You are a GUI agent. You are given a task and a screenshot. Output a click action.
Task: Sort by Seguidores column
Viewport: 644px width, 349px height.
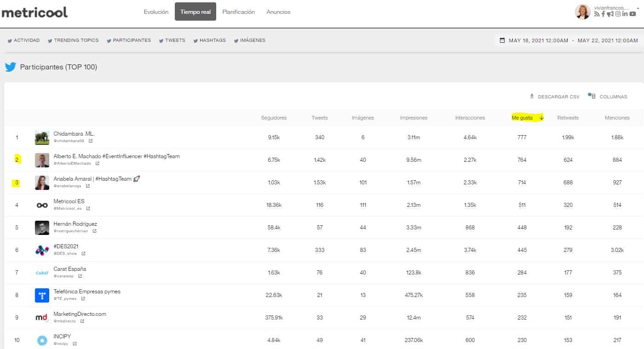click(274, 118)
